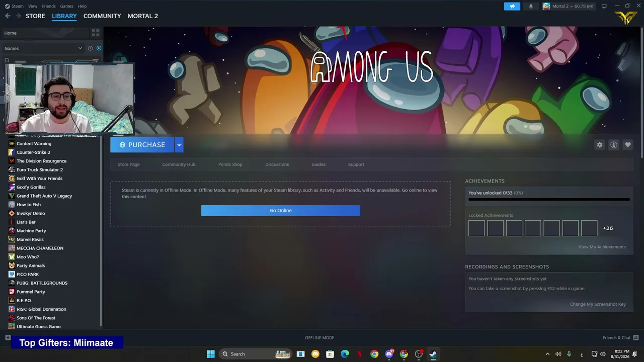This screenshot has height=362, width=644.
Task: Open Change My Screenshot Key
Action: [598, 304]
